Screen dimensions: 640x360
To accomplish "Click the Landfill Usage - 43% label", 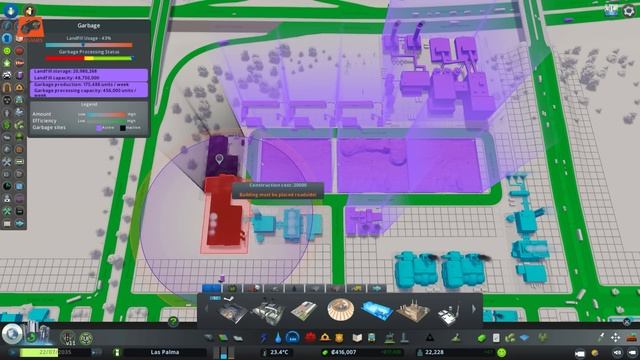I will (89, 38).
